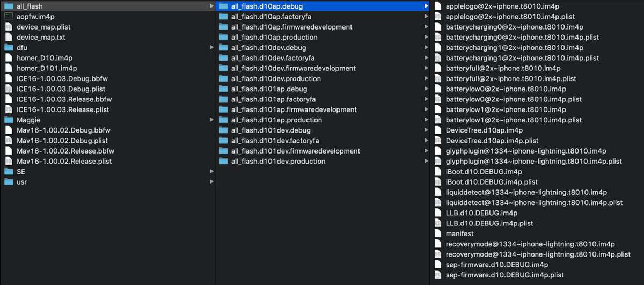
Task: Expand arrow for all_flash.d10ap.production
Action: (x=426, y=37)
